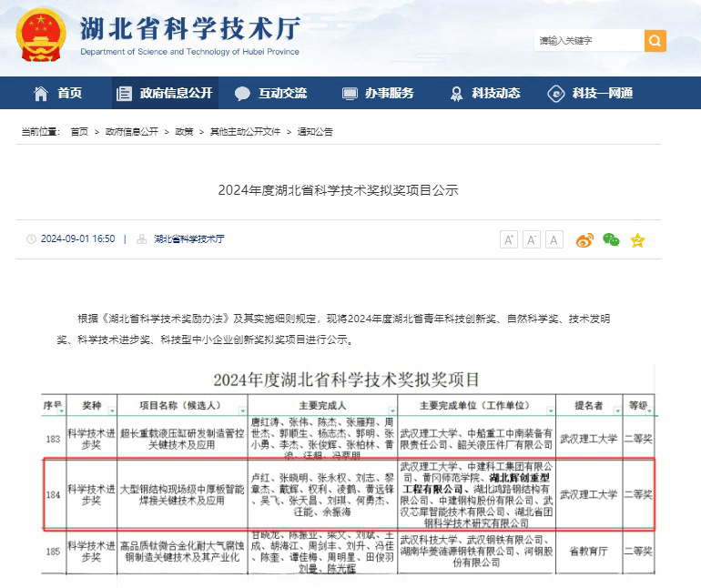The image size is (701, 588).
Task: Go to 互动交流 section
Action: [271, 93]
